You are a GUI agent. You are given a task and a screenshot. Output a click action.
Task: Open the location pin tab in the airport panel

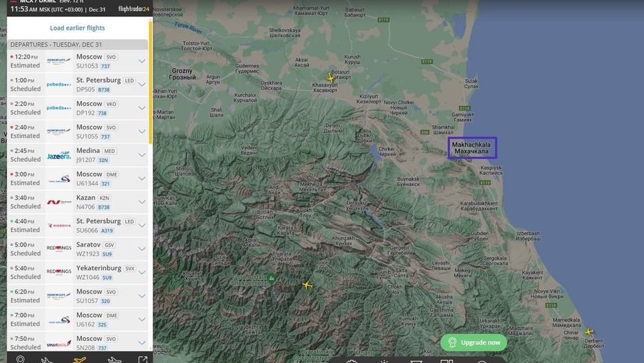tap(20, 359)
